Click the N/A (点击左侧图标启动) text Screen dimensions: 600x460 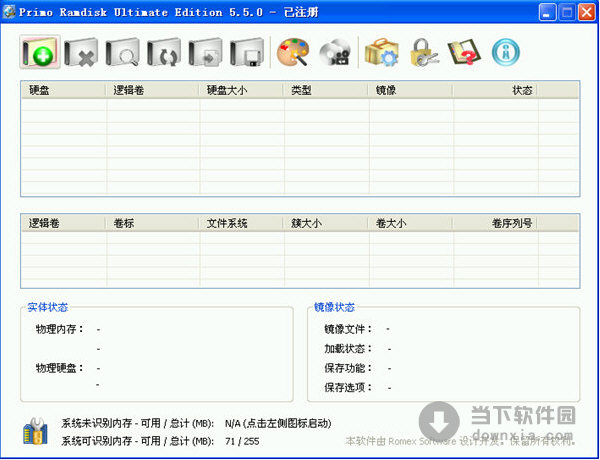[278, 423]
